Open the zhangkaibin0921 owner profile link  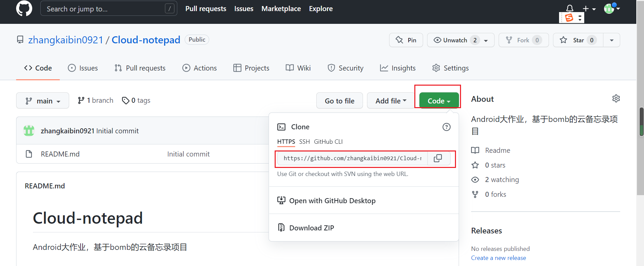point(65,40)
